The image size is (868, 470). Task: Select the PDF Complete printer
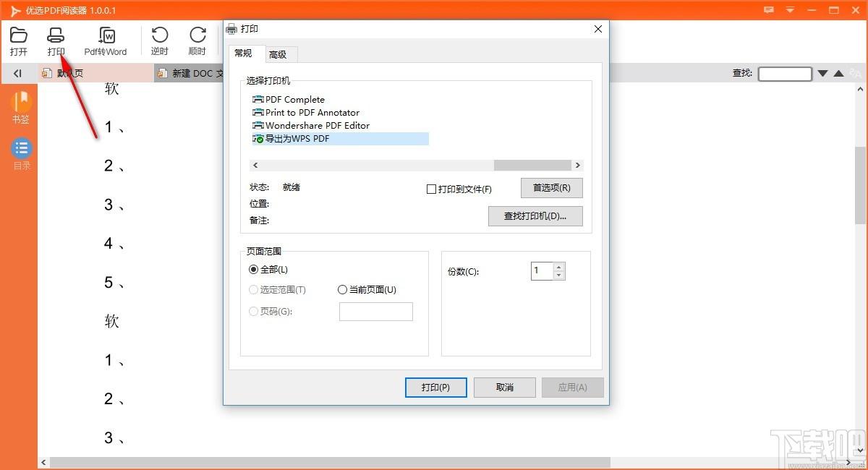click(289, 99)
